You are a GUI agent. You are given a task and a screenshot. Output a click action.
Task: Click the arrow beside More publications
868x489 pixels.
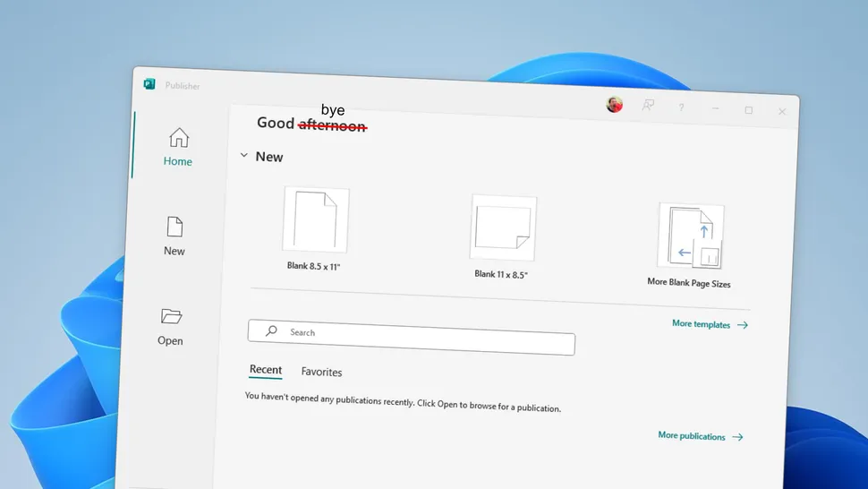pyautogui.click(x=737, y=437)
